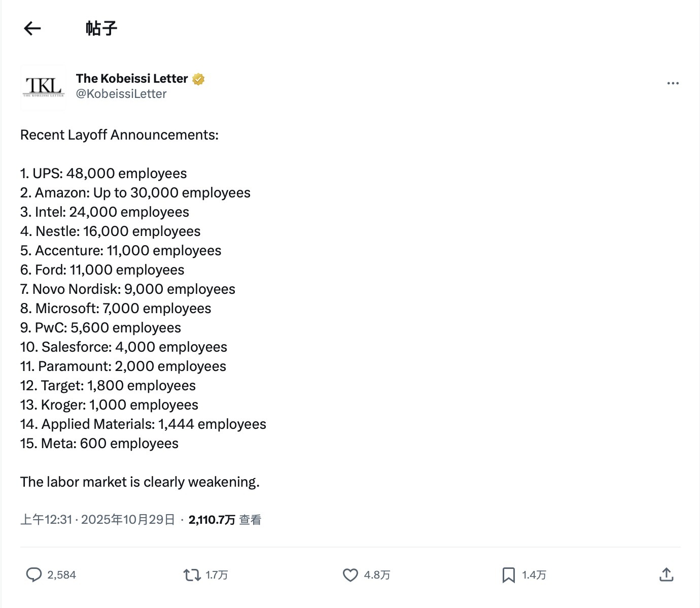The width and height of the screenshot is (700, 608).
Task: Like the post with the heart icon
Action: (350, 575)
